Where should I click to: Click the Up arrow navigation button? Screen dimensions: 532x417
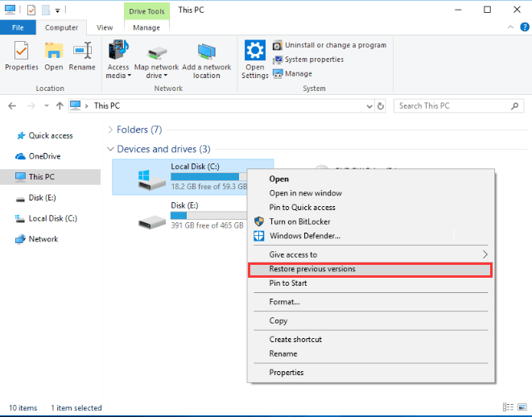pos(59,105)
